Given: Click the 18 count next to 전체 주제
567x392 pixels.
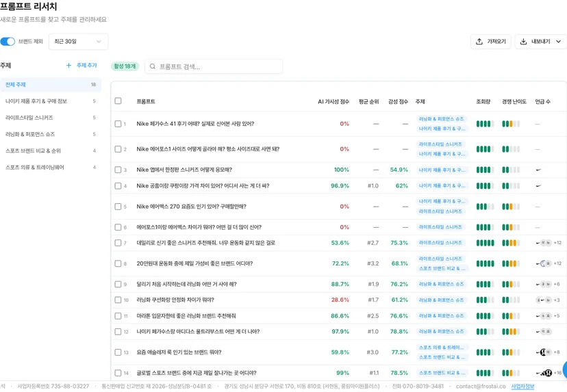Looking at the screenshot, I should (93, 85).
